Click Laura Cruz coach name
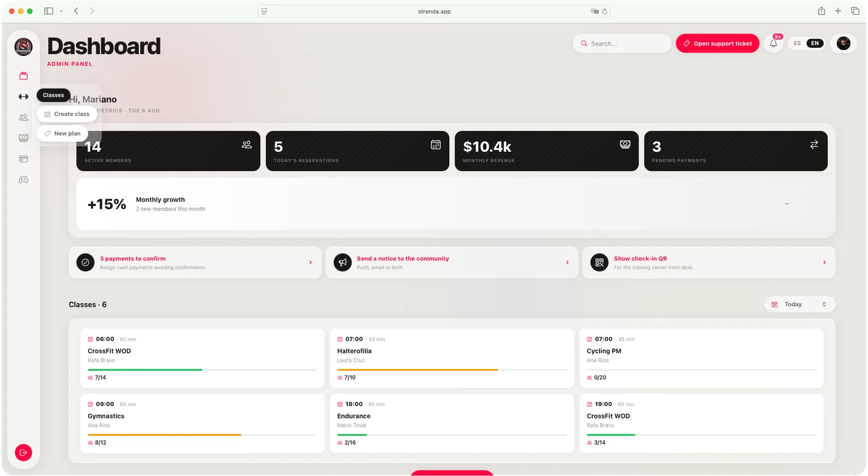 tap(351, 361)
